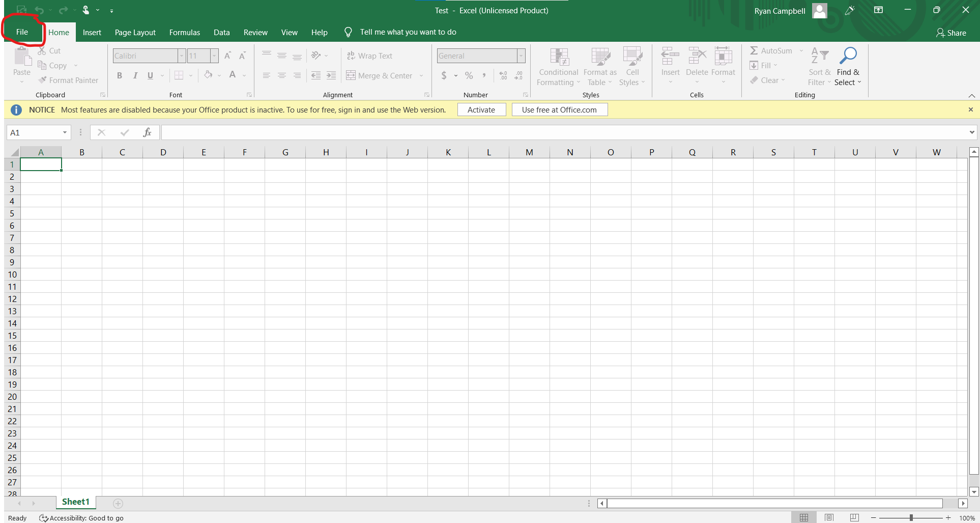The width and height of the screenshot is (980, 523).
Task: Click the Activate button
Action: (481, 109)
